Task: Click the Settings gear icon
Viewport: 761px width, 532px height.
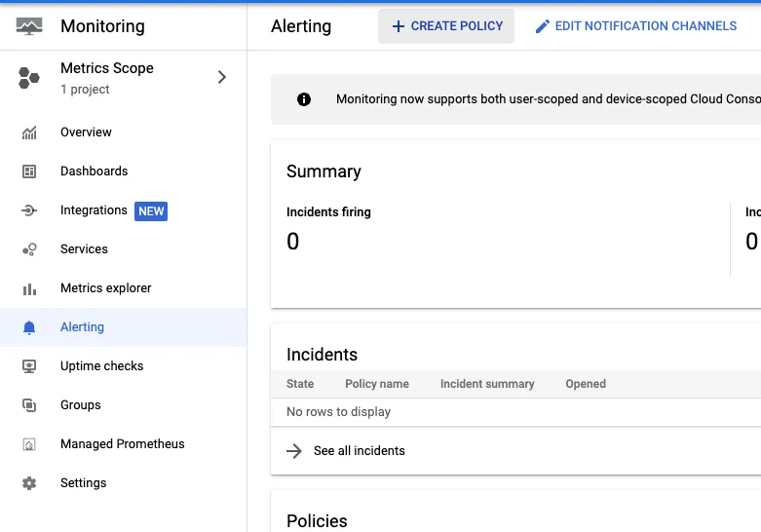Action: pos(29,483)
